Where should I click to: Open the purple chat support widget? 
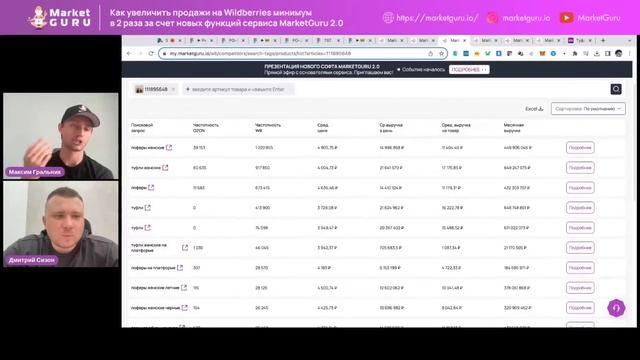pyautogui.click(x=616, y=308)
